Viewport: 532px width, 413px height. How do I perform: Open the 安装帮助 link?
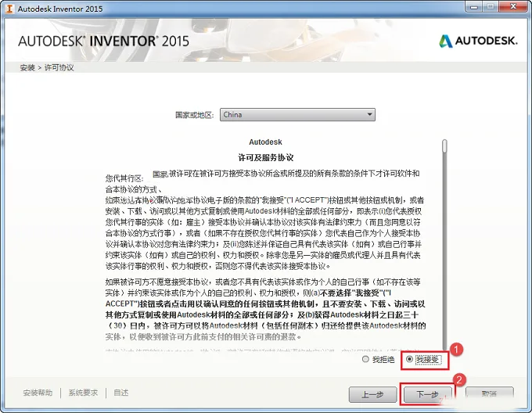pos(38,393)
